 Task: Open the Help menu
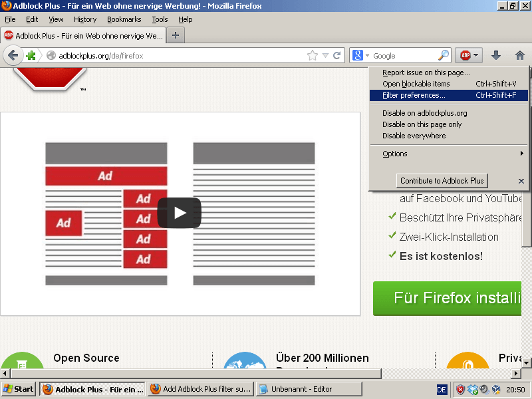coord(186,19)
